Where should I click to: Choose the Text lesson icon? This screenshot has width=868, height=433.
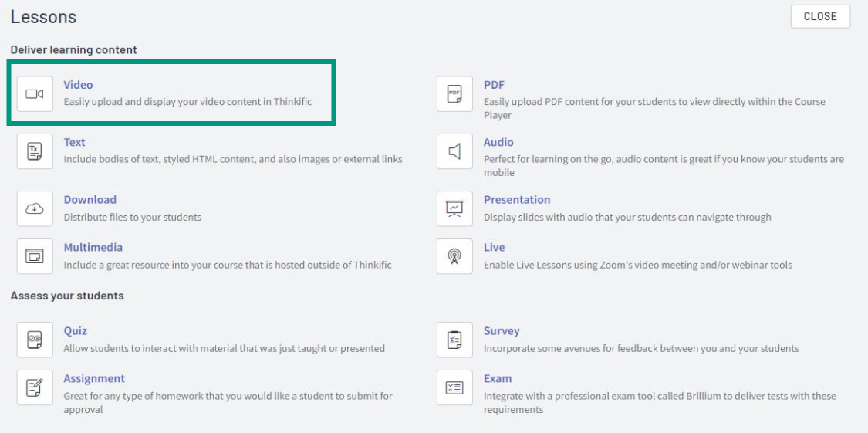[35, 151]
